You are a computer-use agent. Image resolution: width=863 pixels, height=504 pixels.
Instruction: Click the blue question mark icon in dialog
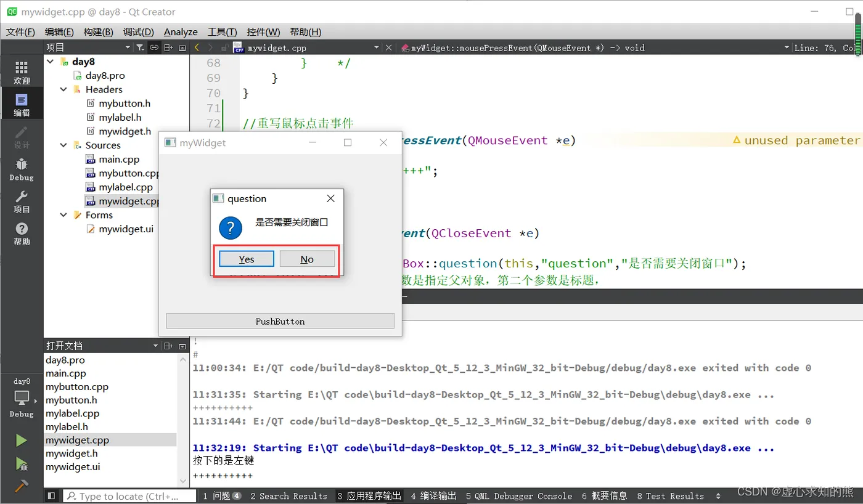point(231,229)
